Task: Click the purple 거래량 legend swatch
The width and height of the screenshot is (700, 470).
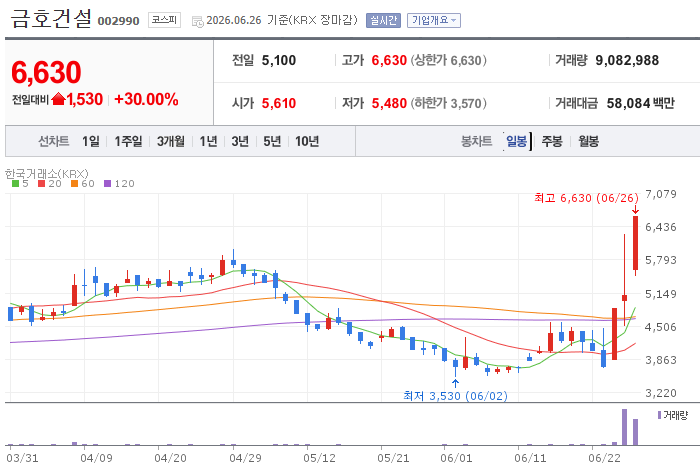Action: [x=659, y=415]
